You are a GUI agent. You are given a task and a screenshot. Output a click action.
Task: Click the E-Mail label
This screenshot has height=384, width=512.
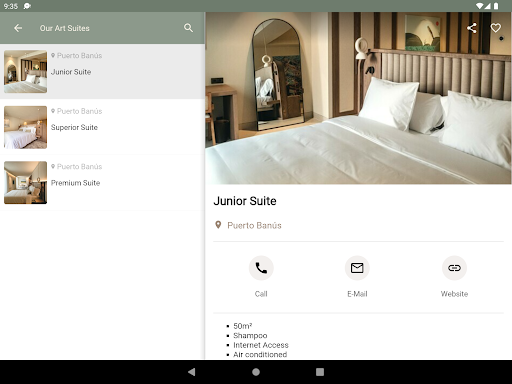click(357, 294)
